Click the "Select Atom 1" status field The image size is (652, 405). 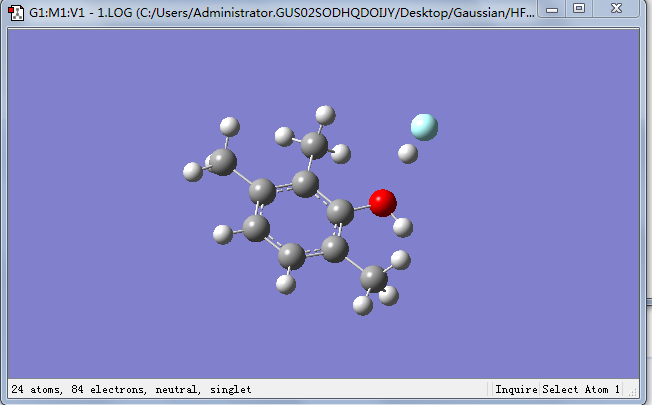[581, 390]
